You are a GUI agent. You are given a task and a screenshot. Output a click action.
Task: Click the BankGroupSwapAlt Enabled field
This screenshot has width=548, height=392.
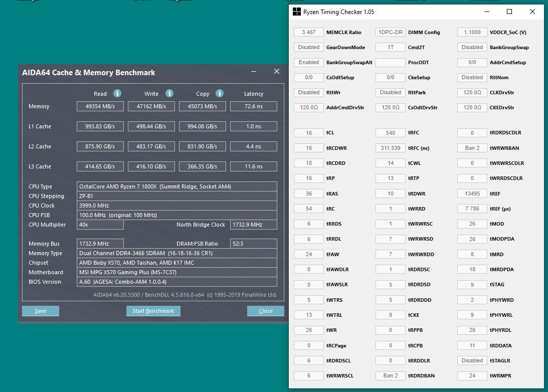[309, 62]
